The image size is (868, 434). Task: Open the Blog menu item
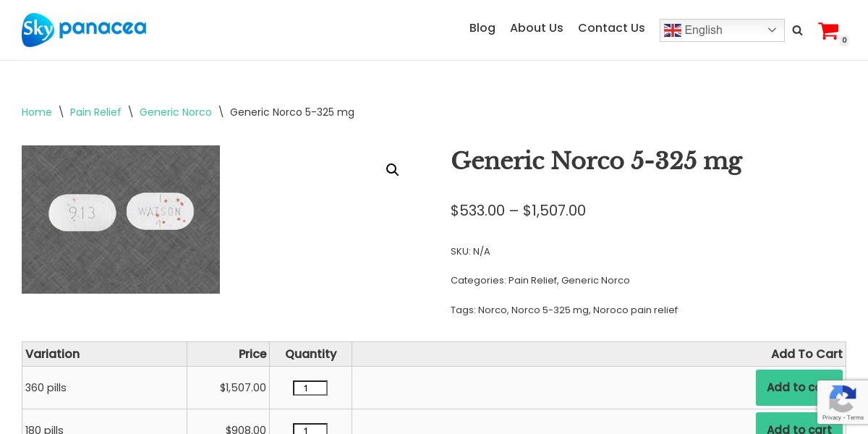[482, 28]
